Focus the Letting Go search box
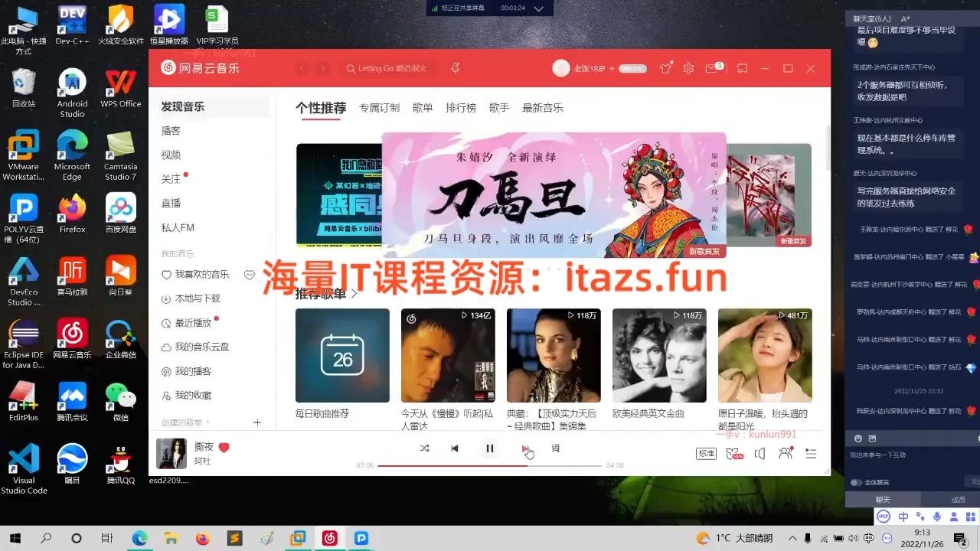The width and height of the screenshot is (980, 551). click(x=391, y=69)
